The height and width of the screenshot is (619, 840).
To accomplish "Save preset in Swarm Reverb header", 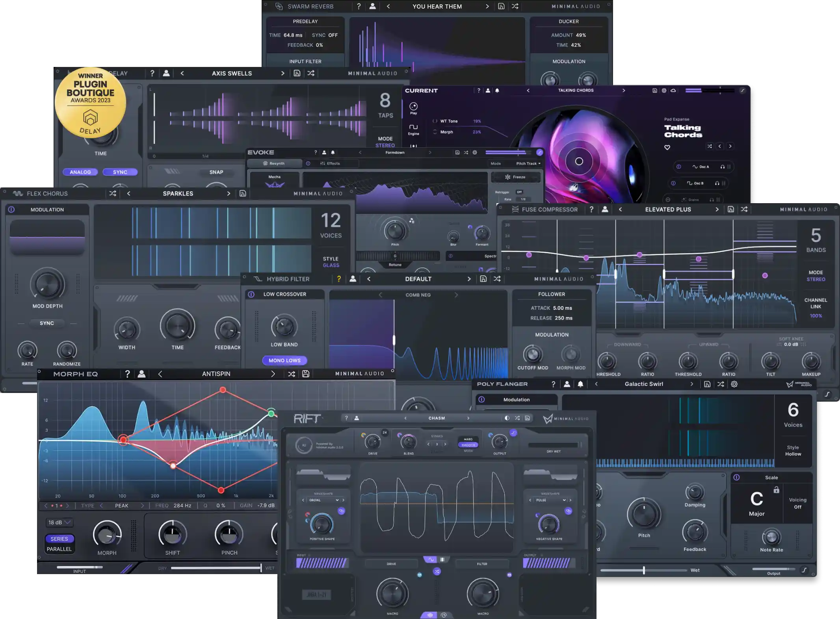I will coord(501,6).
